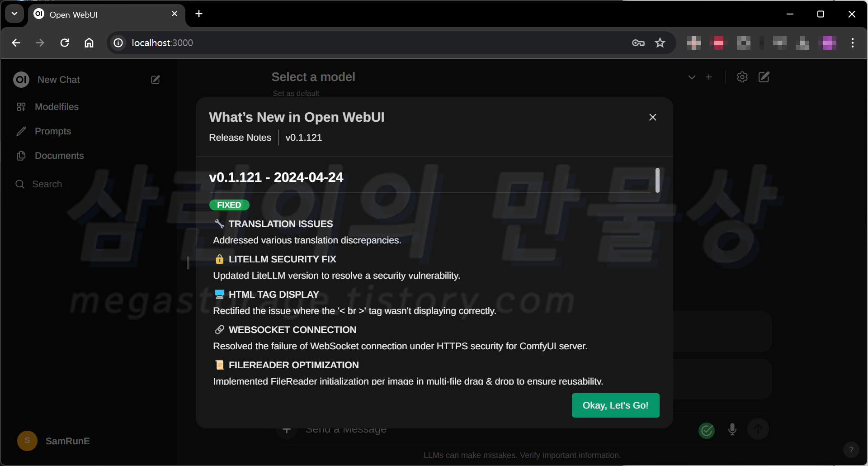Click the Open WebUI logo beside New Chat
The width and height of the screenshot is (868, 466).
click(21, 80)
